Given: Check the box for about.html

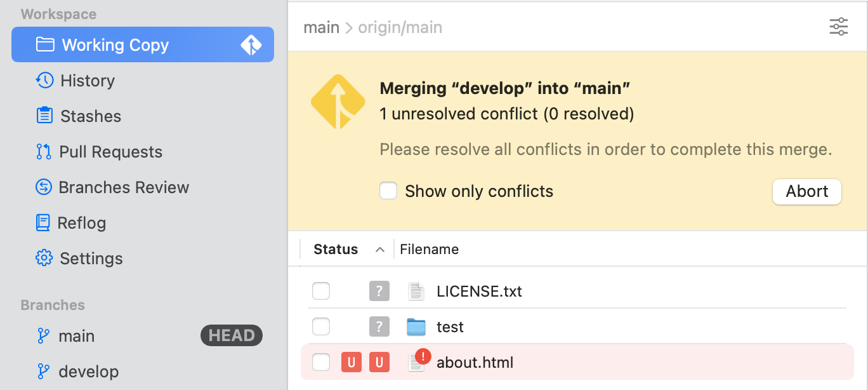Looking at the screenshot, I should [321, 363].
